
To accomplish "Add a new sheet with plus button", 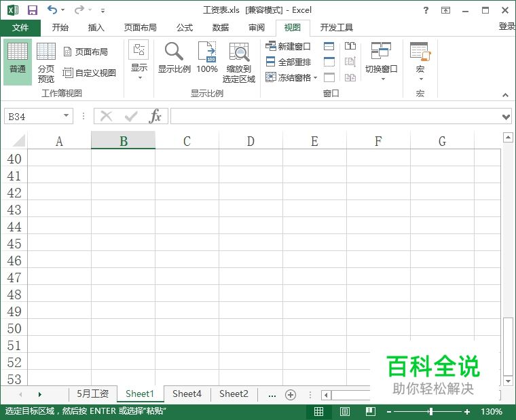I will 291,395.
